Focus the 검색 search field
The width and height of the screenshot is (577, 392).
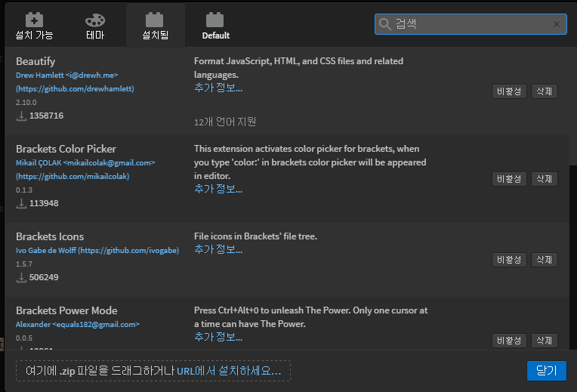coord(471,24)
